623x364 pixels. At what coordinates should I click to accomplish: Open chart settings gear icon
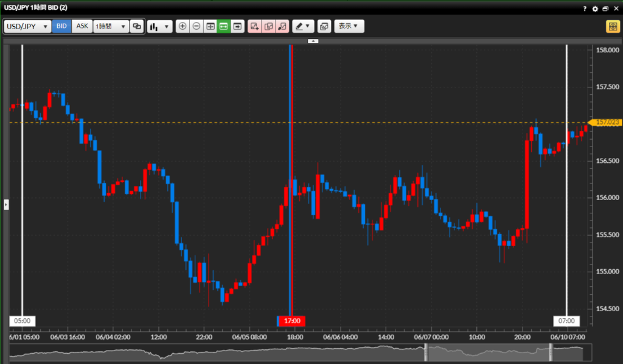tap(595, 9)
